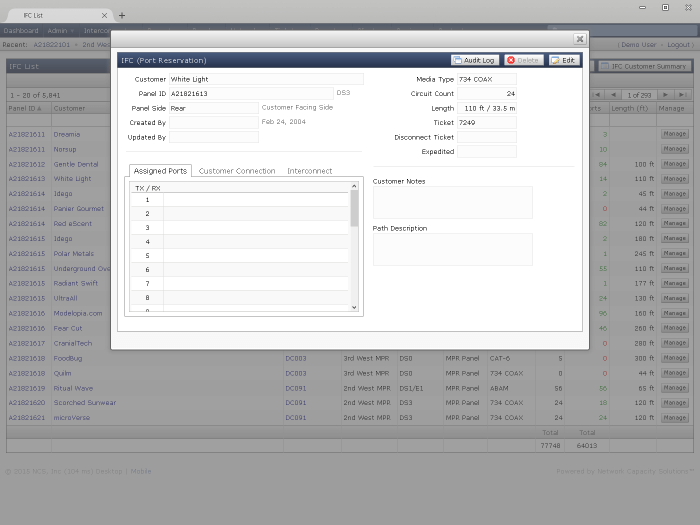
Task: Close the IFC List browser tab
Action: click(105, 15)
